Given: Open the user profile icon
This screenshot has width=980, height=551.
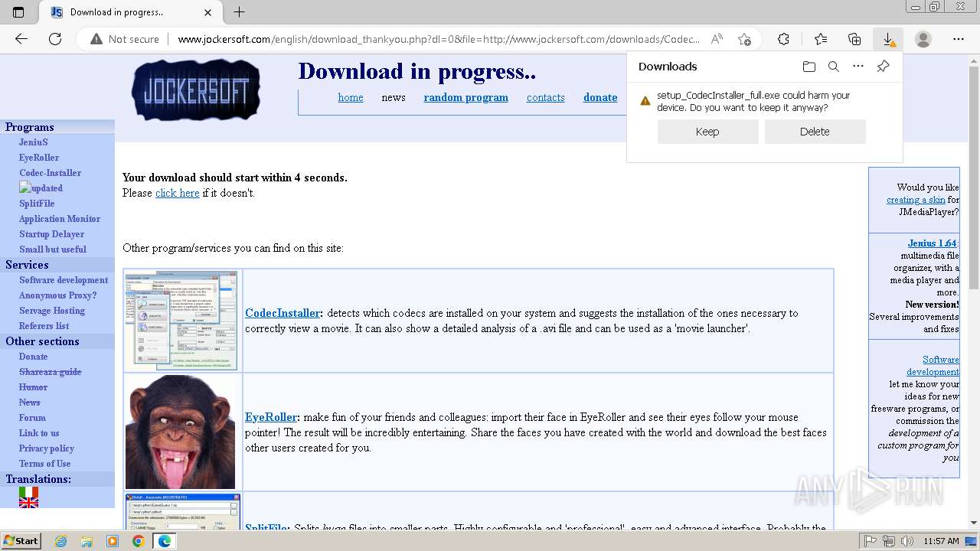Looking at the screenshot, I should (x=923, y=39).
